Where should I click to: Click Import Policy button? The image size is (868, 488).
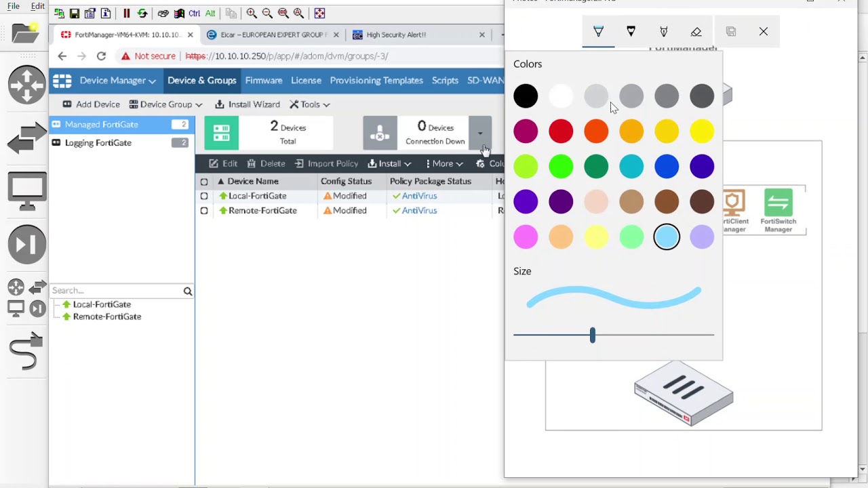click(x=326, y=163)
